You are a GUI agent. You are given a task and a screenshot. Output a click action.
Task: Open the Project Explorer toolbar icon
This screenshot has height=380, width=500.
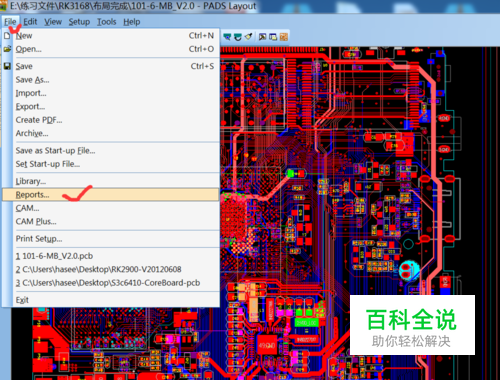click(x=273, y=37)
